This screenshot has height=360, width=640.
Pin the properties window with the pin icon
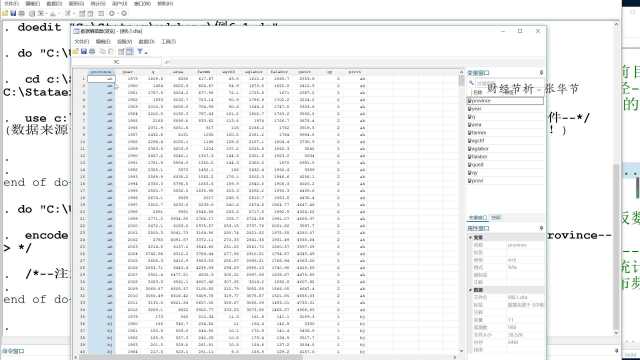(x=541, y=228)
